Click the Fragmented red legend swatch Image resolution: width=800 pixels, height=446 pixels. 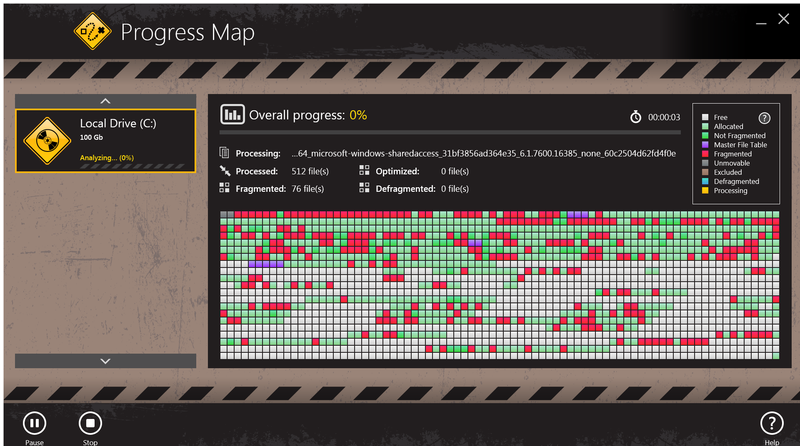(x=704, y=154)
